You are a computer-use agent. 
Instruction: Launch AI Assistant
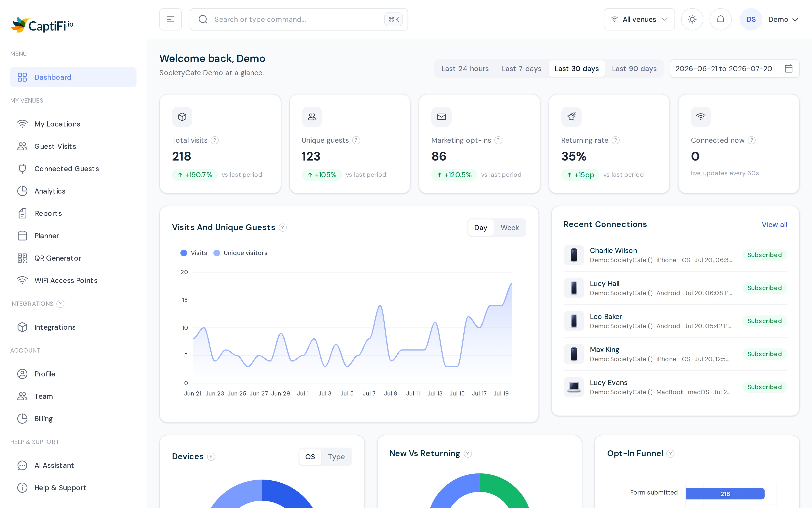73,465
